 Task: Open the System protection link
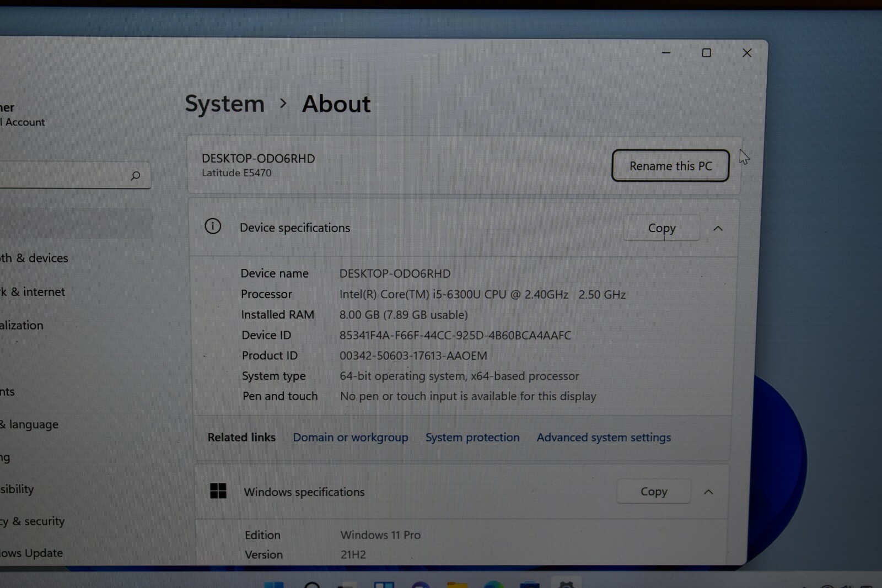tap(472, 437)
